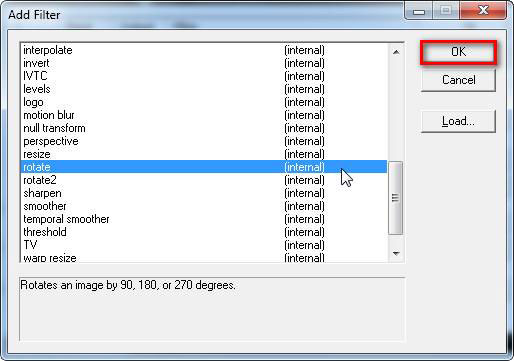Select the rotate2 filter
Viewport: 514px width, 361px height.
pos(204,180)
